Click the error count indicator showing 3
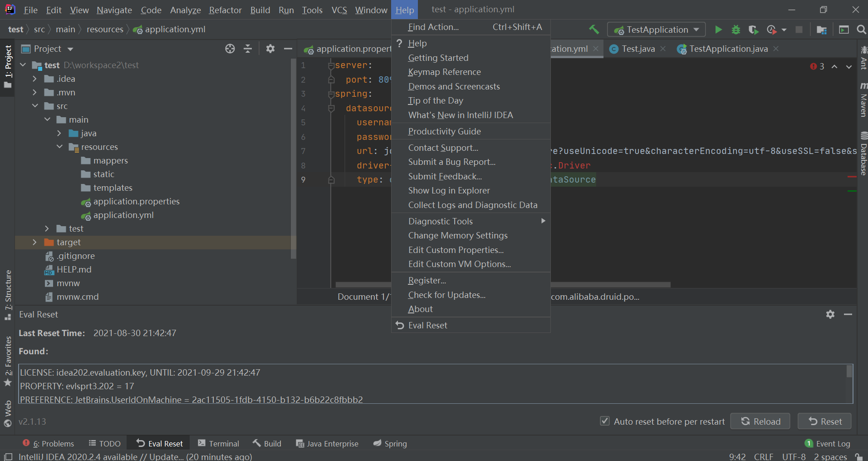Viewport: 868px width, 461px height. (x=817, y=67)
